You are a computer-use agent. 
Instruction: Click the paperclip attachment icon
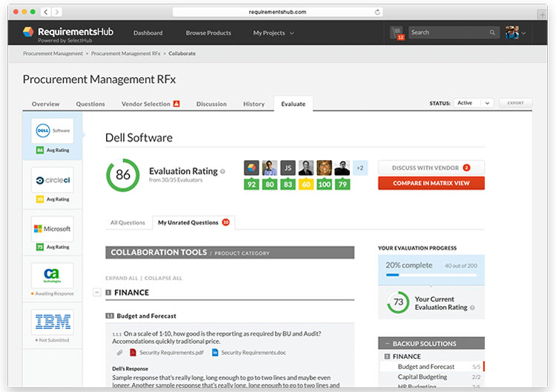pyautogui.click(x=119, y=353)
